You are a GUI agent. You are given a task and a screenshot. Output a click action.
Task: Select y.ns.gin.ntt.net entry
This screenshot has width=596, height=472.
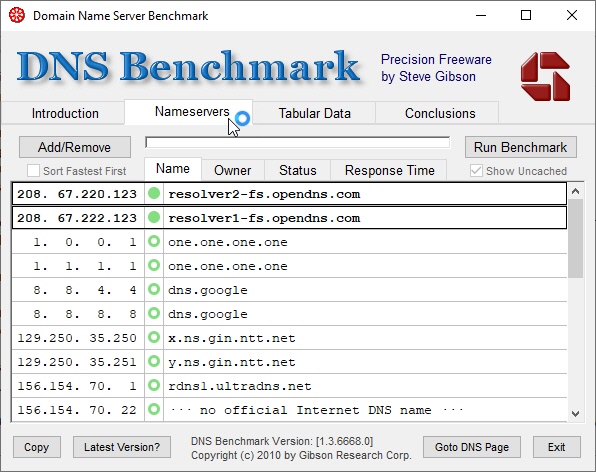pyautogui.click(x=289, y=361)
